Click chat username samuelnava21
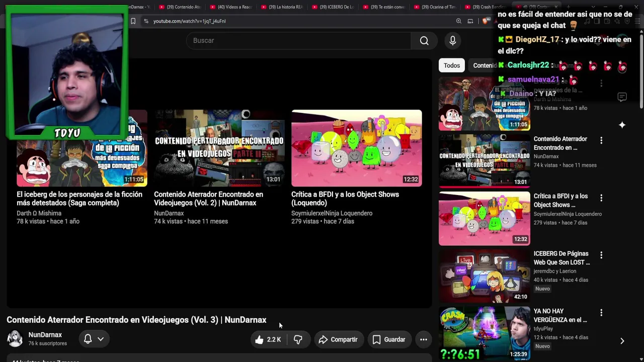The image size is (644, 362). click(x=533, y=79)
